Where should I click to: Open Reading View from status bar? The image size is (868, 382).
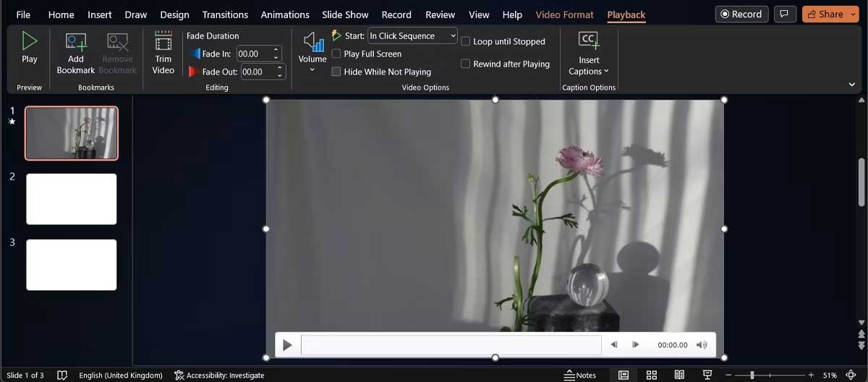point(678,375)
